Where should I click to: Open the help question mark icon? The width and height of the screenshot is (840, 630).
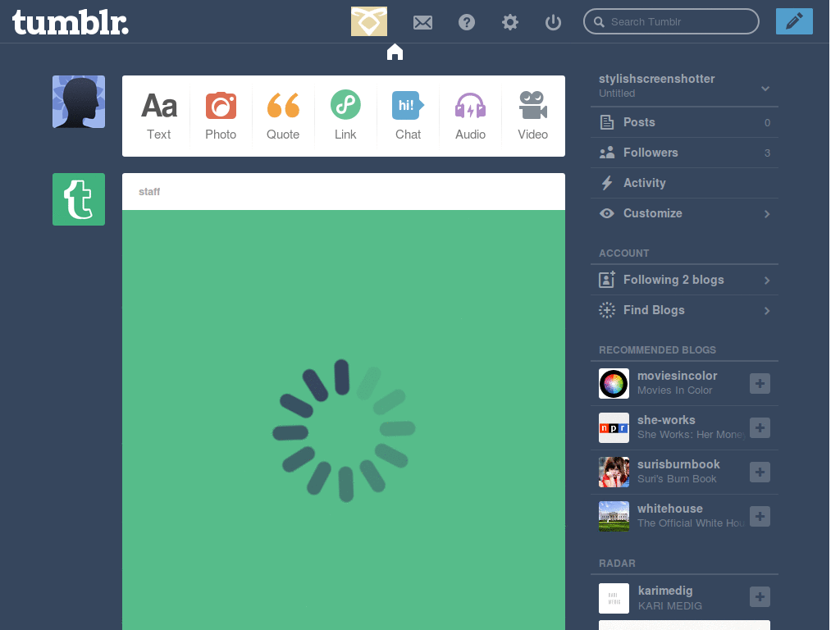click(467, 22)
